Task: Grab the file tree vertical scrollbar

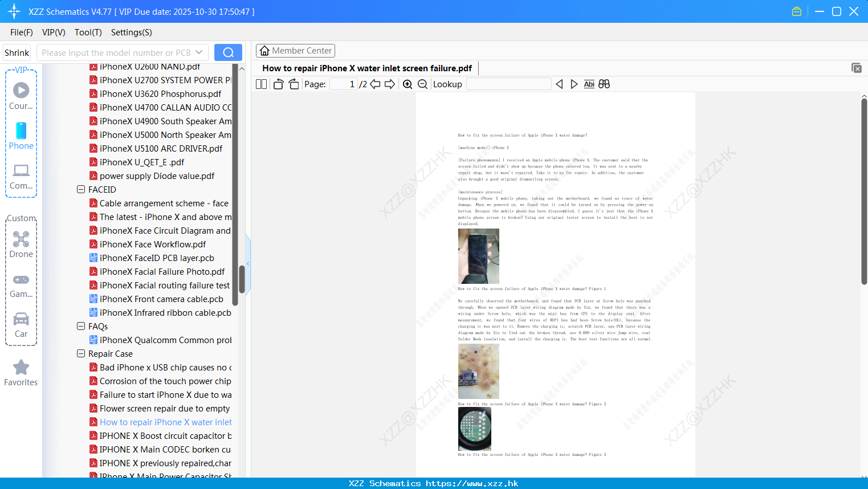Action: (x=242, y=278)
